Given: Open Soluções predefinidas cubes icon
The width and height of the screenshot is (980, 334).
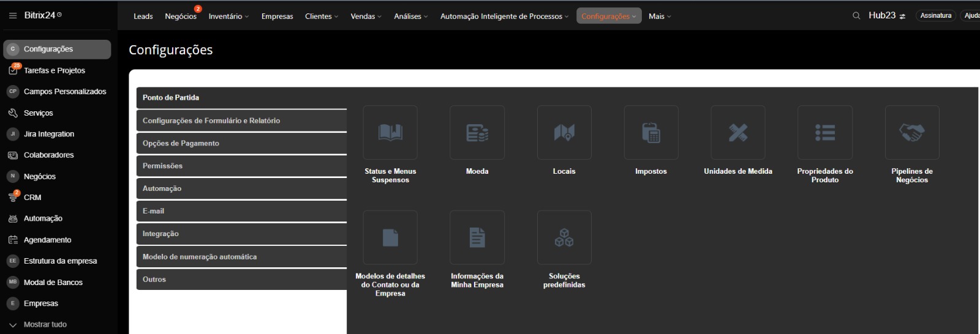Looking at the screenshot, I should (x=564, y=237).
